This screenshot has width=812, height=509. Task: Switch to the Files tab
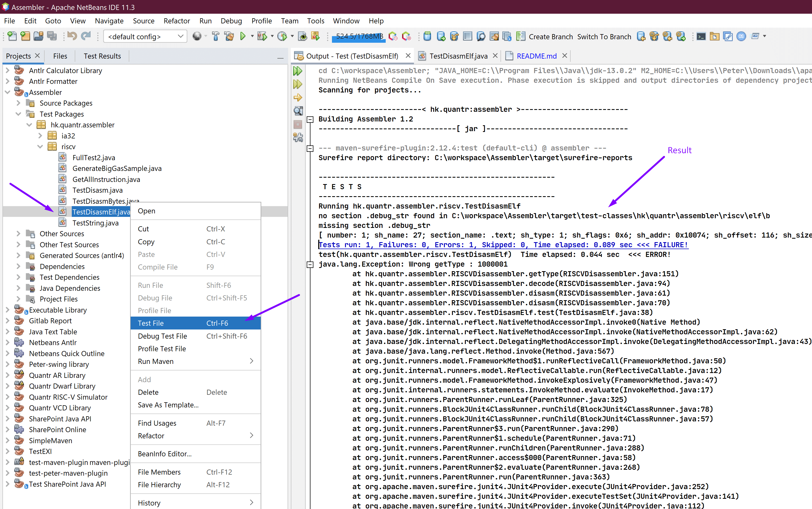pos(60,56)
